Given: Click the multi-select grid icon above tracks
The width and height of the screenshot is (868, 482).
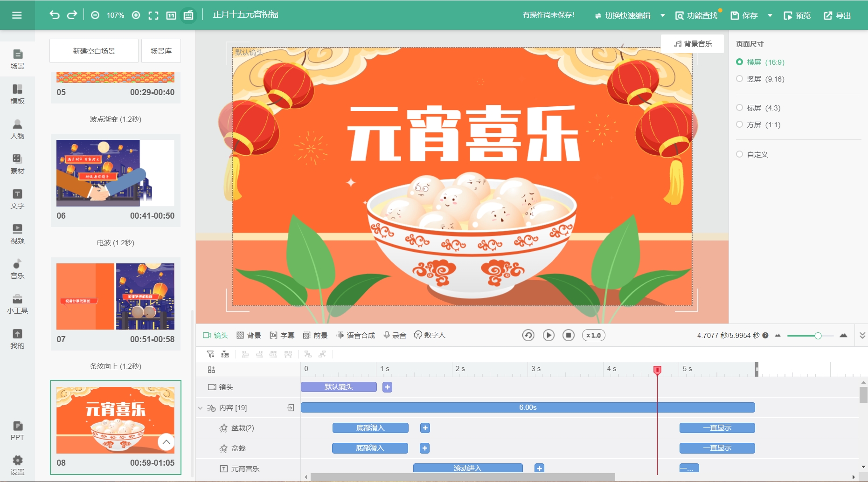Looking at the screenshot, I should coord(211,370).
